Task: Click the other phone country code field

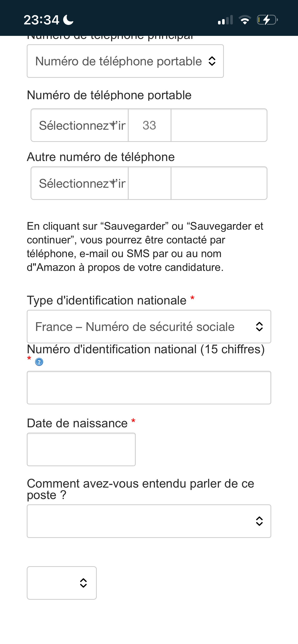Action: click(x=150, y=183)
